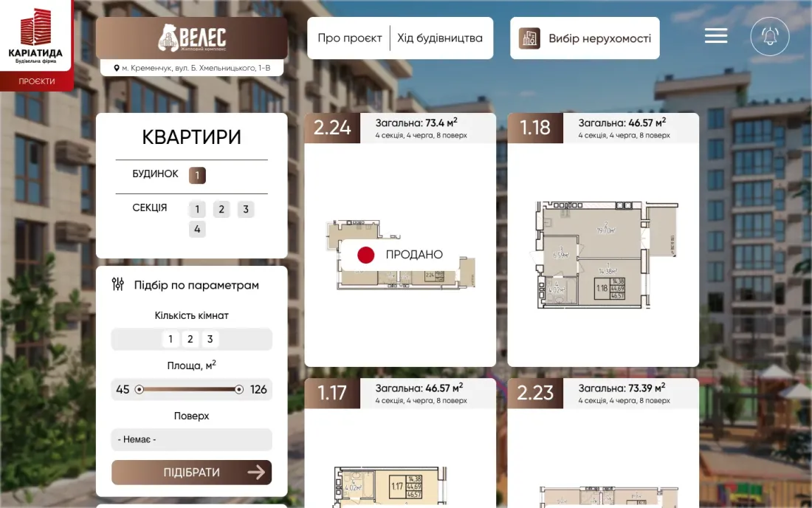Open Хід будівництва menu item
This screenshot has height=508, width=812.
[x=440, y=38]
